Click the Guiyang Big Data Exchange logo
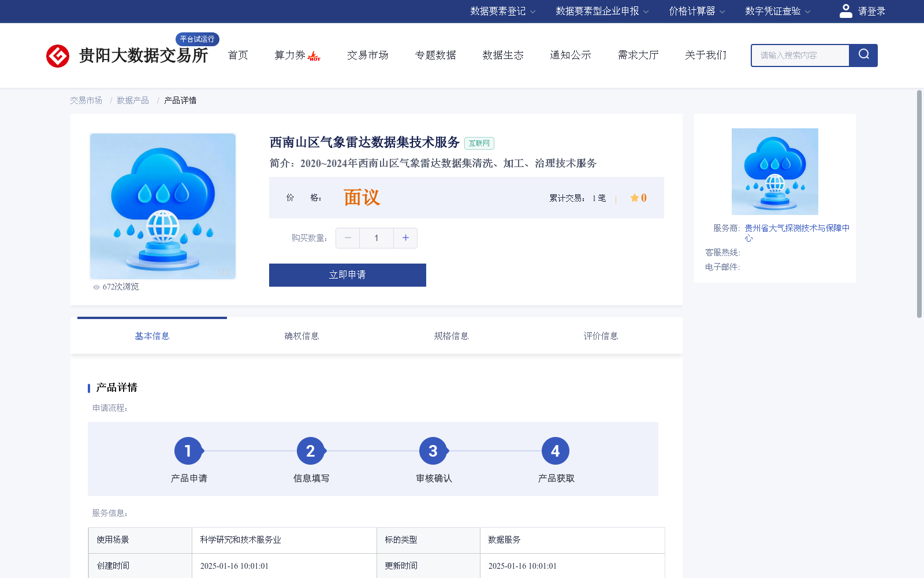 point(127,55)
